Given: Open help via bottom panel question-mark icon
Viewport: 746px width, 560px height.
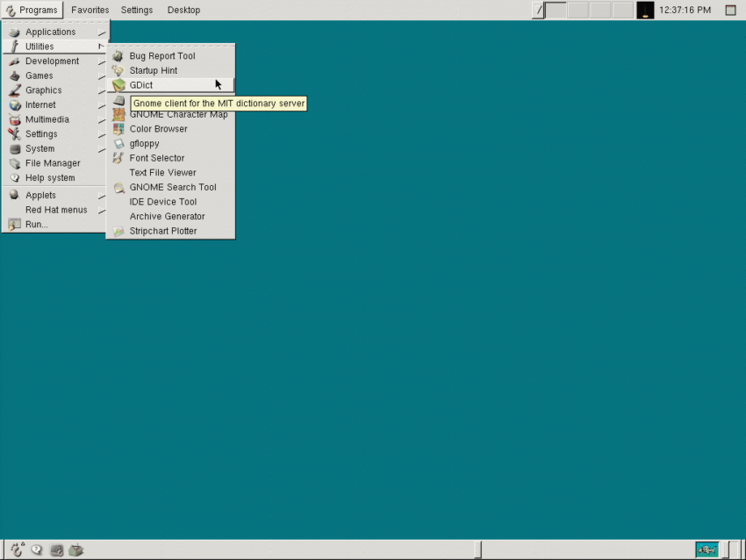Looking at the screenshot, I should (x=37, y=550).
